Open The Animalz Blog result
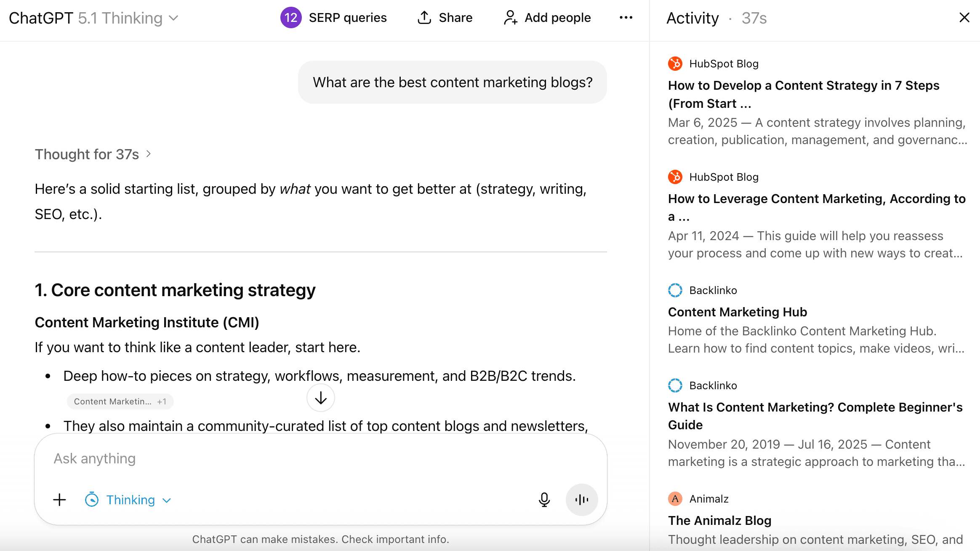Screen dimensions: 980x551 [719, 520]
